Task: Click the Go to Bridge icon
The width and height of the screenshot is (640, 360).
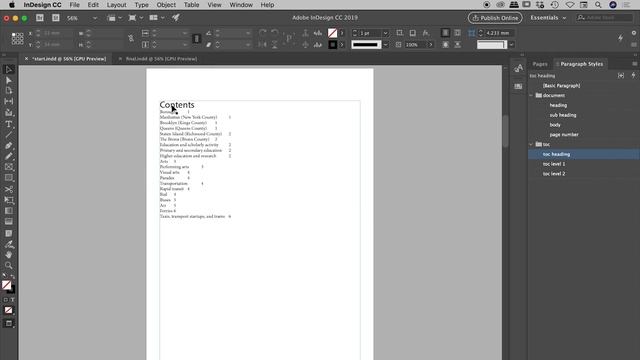Action: pos(40,18)
